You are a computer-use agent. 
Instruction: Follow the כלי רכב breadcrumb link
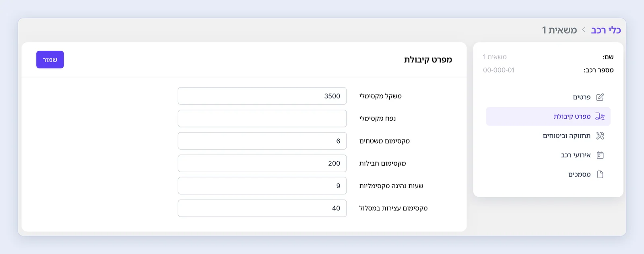606,30
